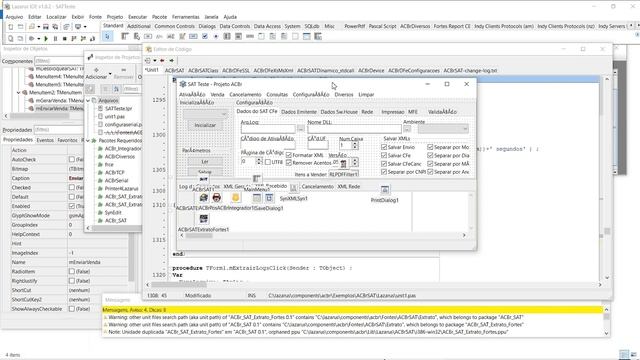This screenshot has height=360, width=640.
Task: Click Adicionar icon in Project Inspector
Action: coord(96,70)
